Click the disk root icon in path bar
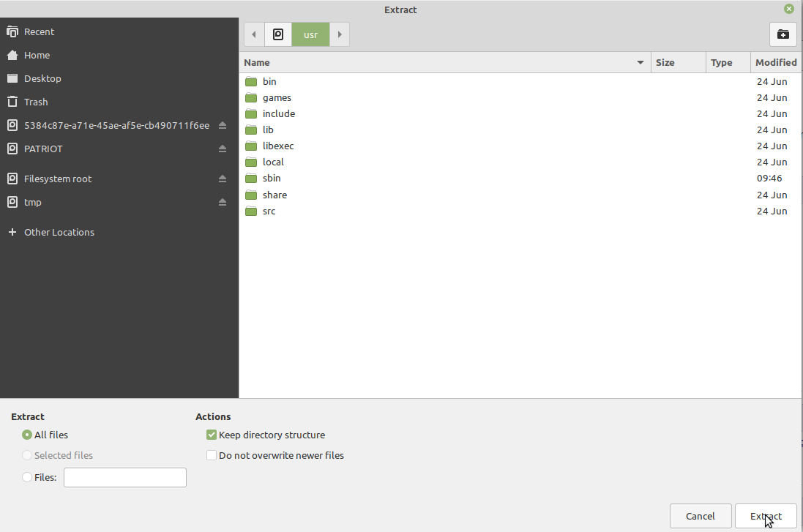Viewport: 803px width, 532px height. click(x=278, y=34)
